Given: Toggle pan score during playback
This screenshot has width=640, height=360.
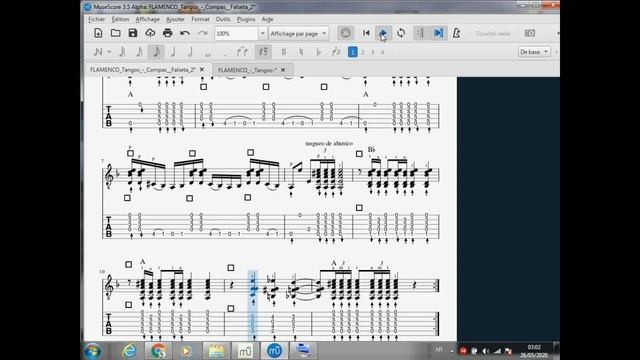Looking at the screenshot, I should (438, 33).
